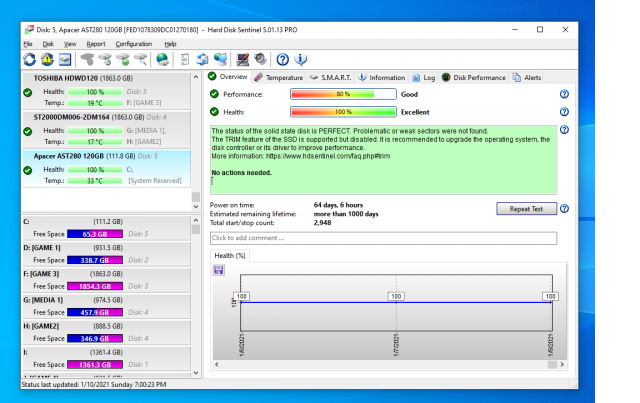Screen dimensions: 640x403
Task: Click the Performance 80% progress bar
Action: (342, 94)
